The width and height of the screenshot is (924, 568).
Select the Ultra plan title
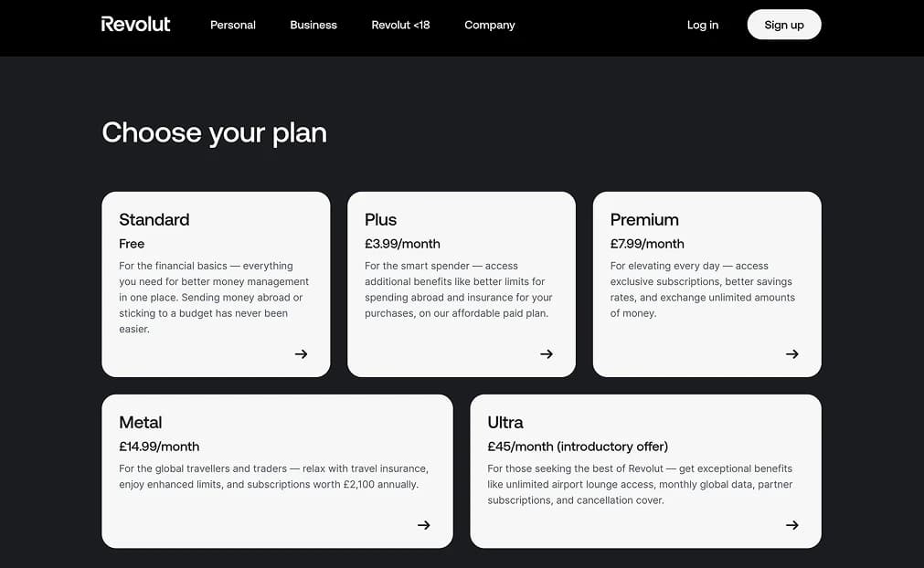505,423
